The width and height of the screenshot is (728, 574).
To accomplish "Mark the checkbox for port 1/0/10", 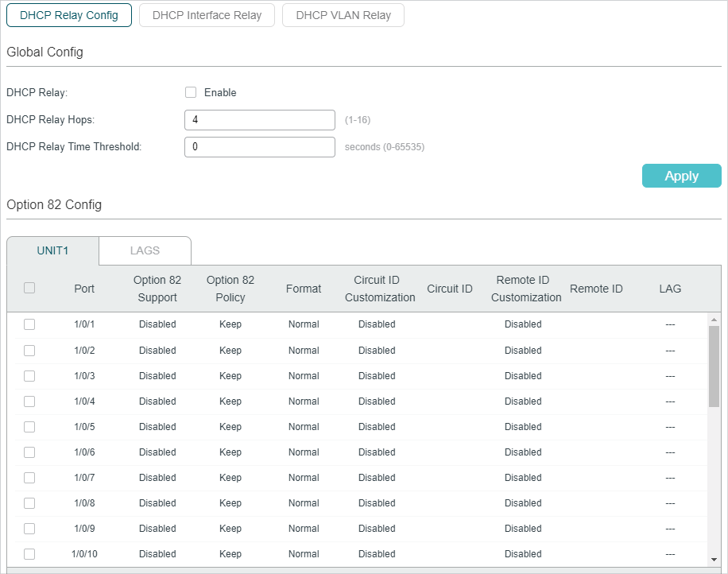I will 29,554.
